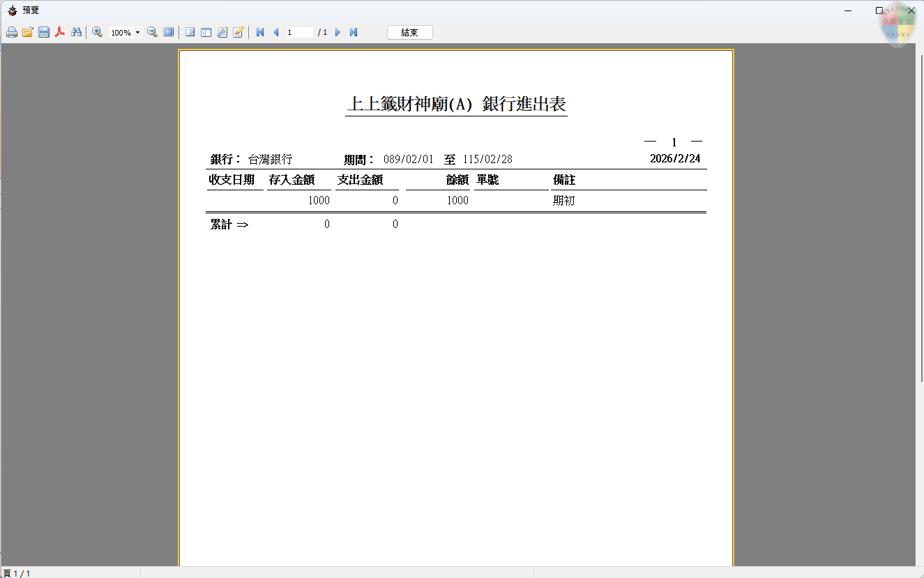Go to the first page

click(260, 32)
